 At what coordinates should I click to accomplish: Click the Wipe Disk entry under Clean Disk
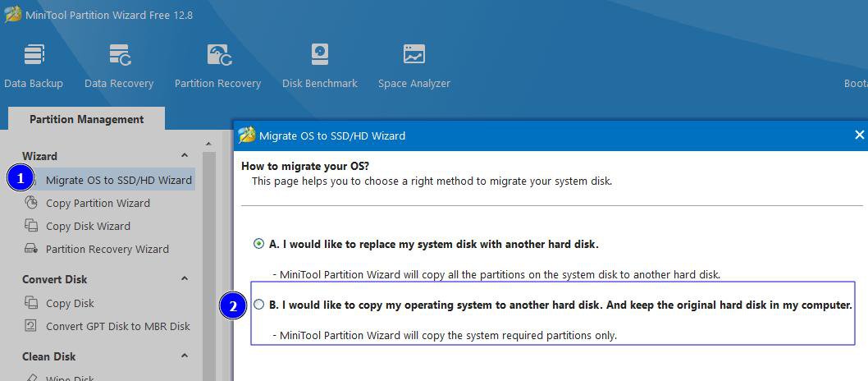pos(70,379)
